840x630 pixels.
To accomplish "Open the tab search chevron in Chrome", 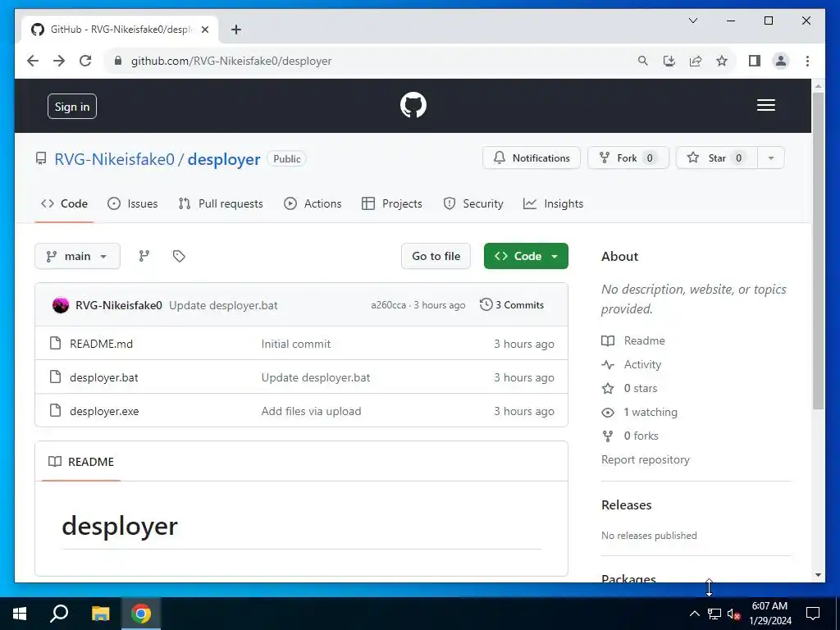I will [x=692, y=21].
